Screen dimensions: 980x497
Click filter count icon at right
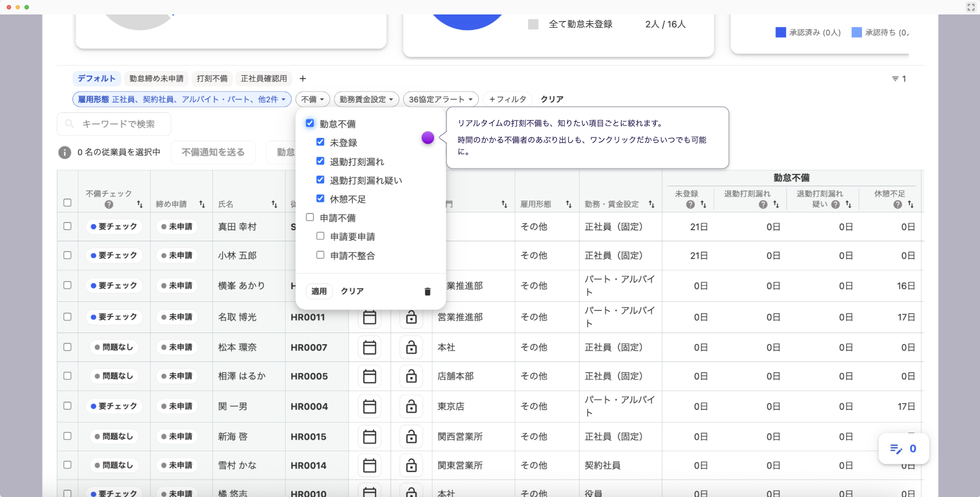(x=899, y=79)
